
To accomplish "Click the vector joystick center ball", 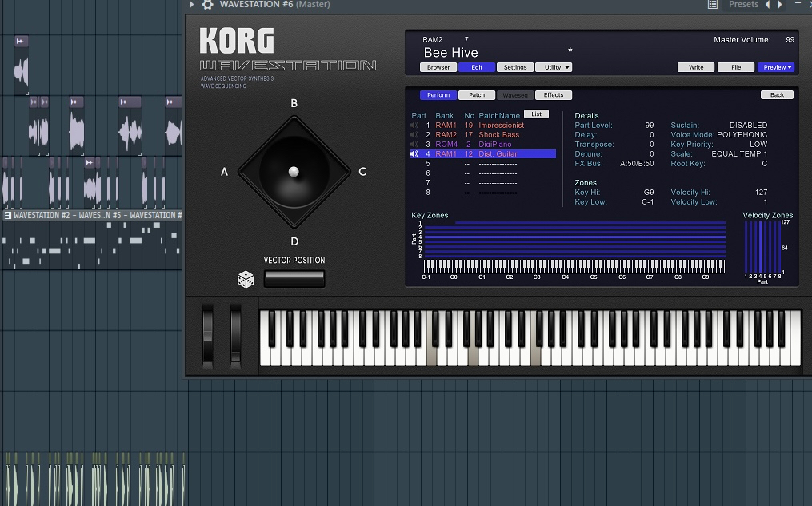I will [x=294, y=171].
